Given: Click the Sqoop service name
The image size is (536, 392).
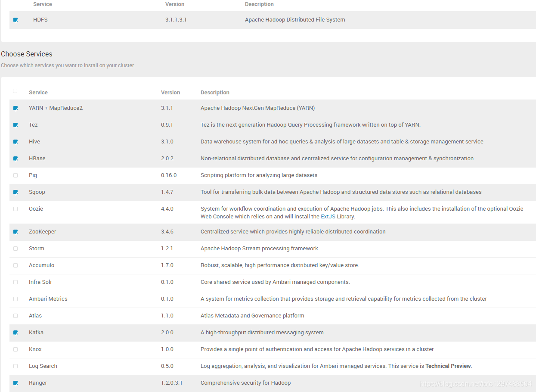Looking at the screenshot, I should click(37, 192).
